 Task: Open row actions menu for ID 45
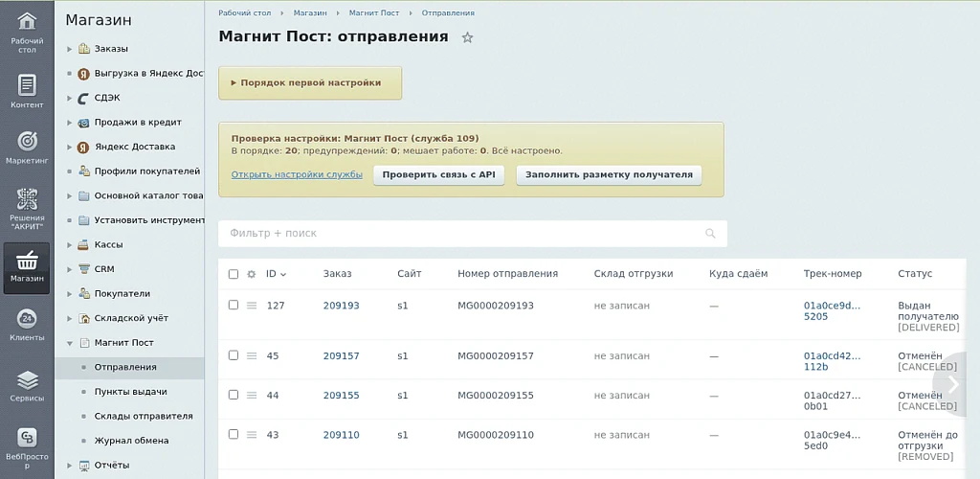(252, 355)
